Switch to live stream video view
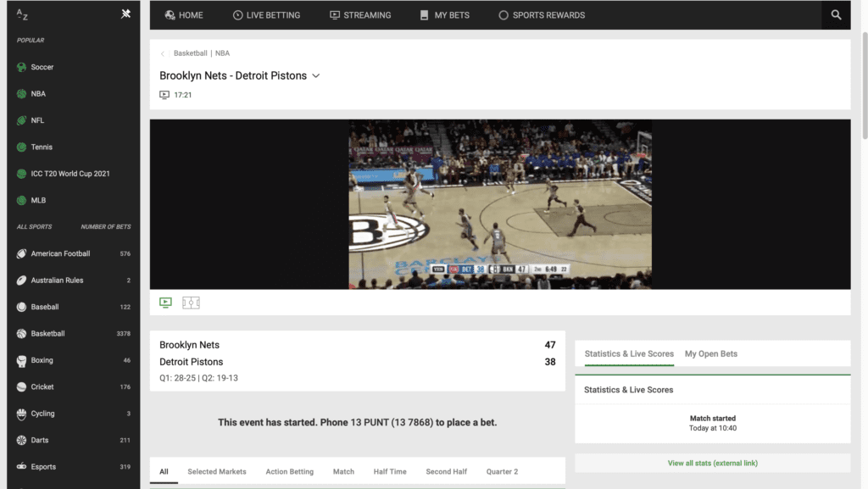Viewport: 868px width, 489px height. [x=165, y=303]
